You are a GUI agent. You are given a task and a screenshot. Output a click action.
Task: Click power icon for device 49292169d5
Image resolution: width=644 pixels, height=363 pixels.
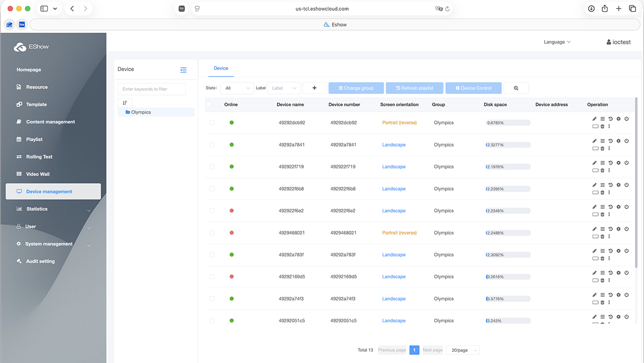pos(626,273)
